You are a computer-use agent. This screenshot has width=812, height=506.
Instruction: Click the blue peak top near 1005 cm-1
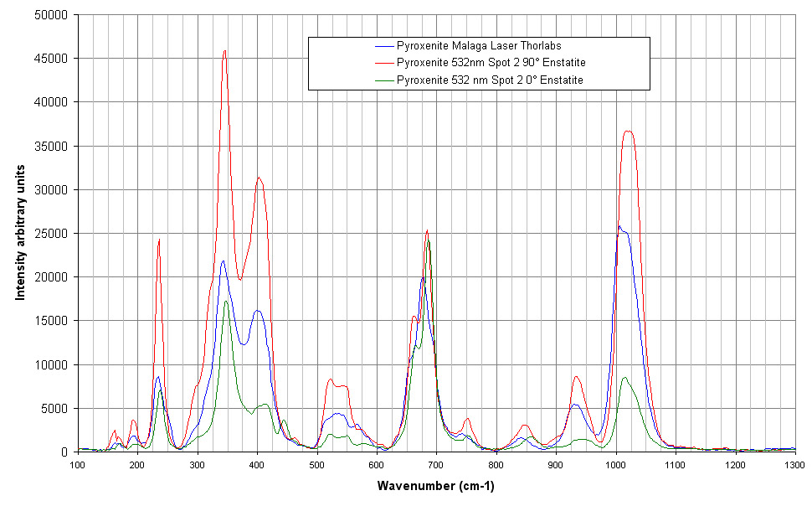point(619,226)
